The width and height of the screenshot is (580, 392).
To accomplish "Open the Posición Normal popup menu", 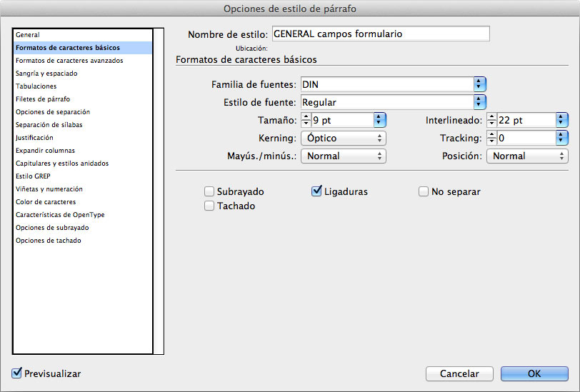I will tap(527, 156).
